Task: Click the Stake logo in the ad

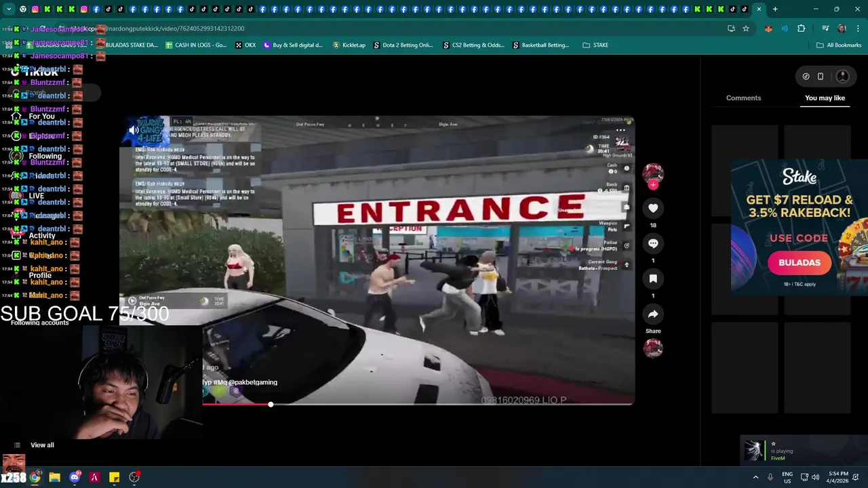Action: tap(800, 177)
